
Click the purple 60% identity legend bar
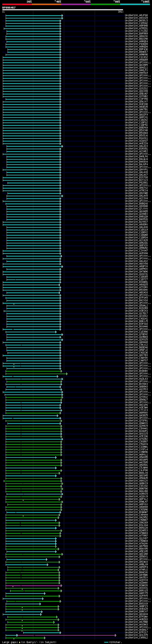(x=76, y=4)
